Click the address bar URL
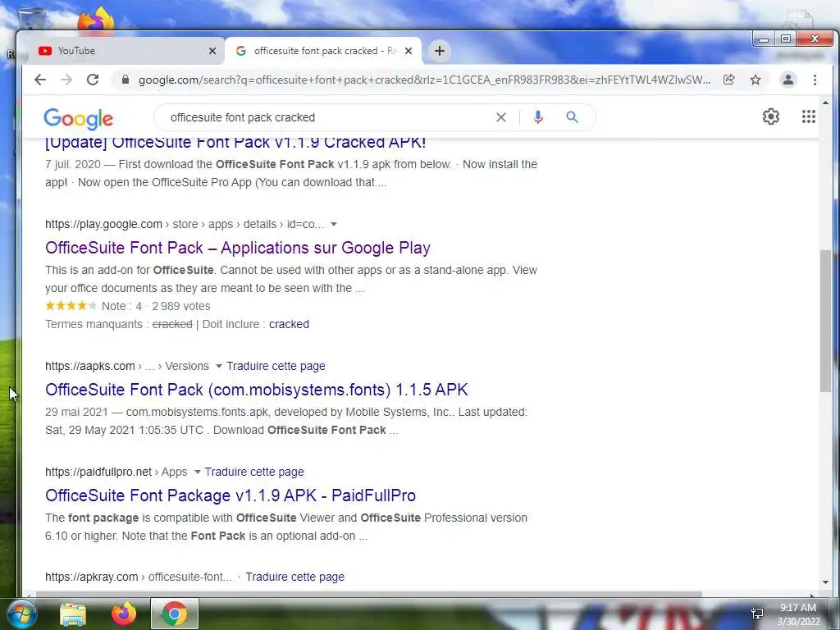The width and height of the screenshot is (840, 630). 424,80
